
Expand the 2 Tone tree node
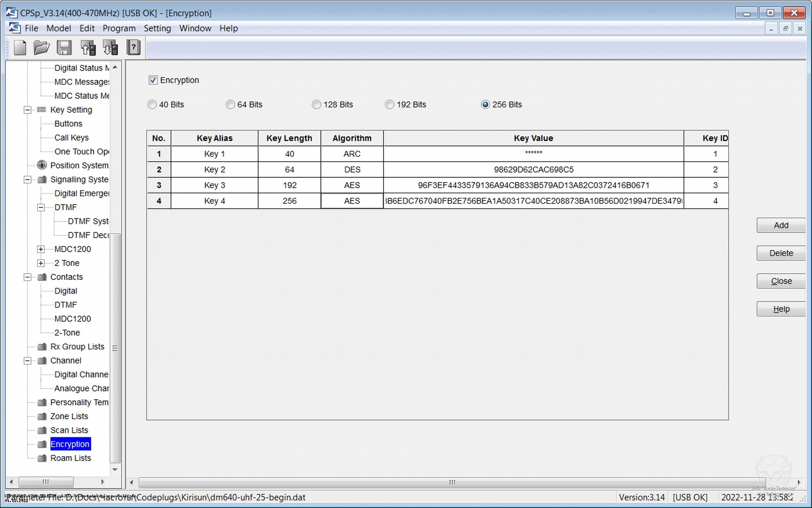pos(41,263)
